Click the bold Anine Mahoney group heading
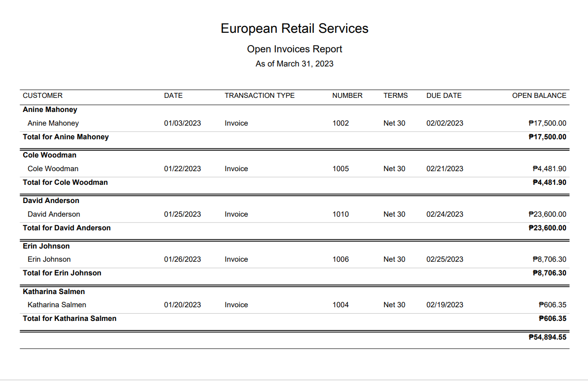The image size is (588, 381). 50,110
